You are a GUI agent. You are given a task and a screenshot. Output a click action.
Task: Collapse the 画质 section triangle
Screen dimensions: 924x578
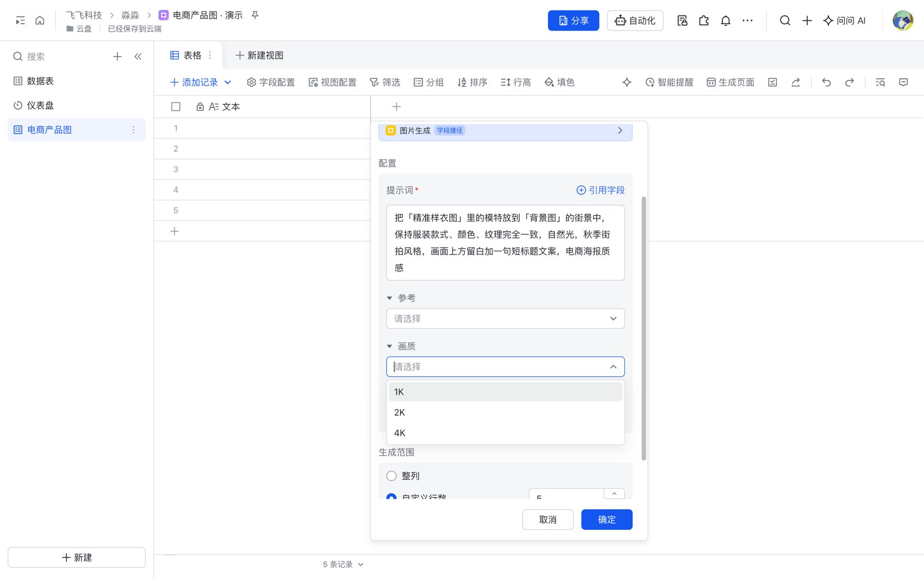tap(389, 346)
